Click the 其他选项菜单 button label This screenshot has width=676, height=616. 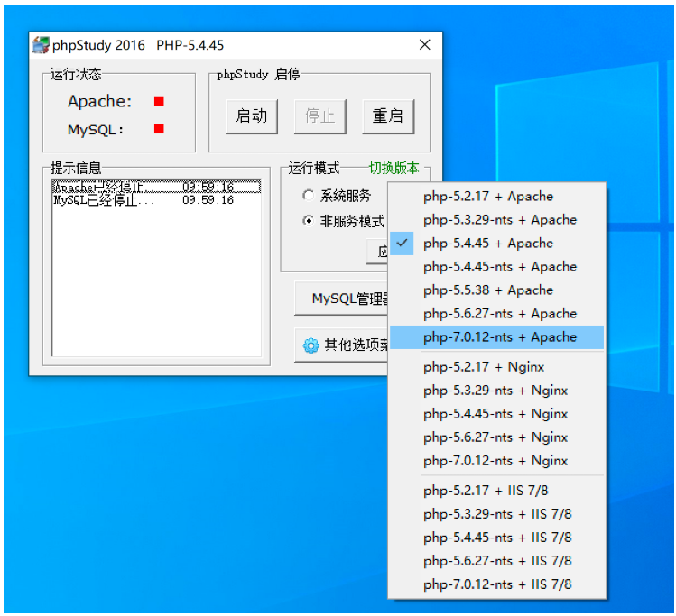coord(357,345)
